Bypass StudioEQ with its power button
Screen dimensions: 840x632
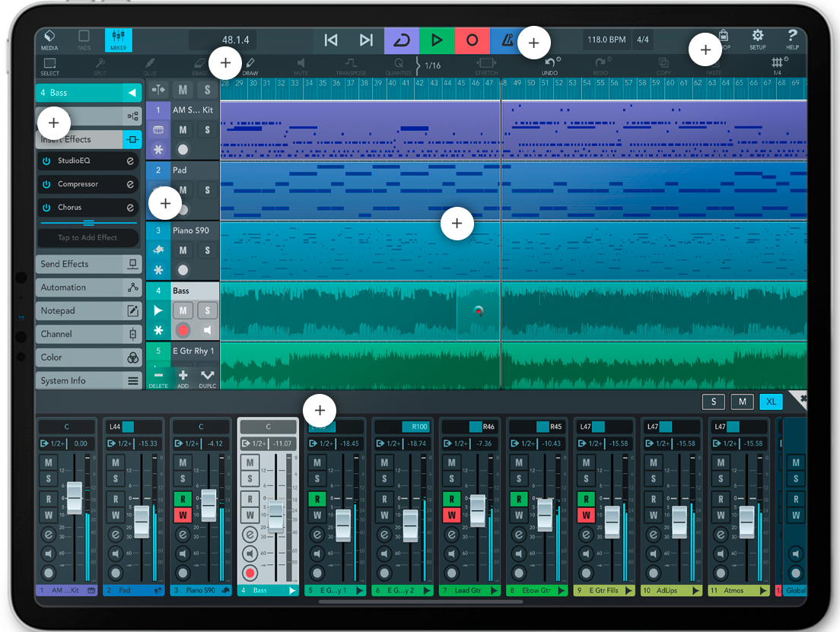point(46,160)
